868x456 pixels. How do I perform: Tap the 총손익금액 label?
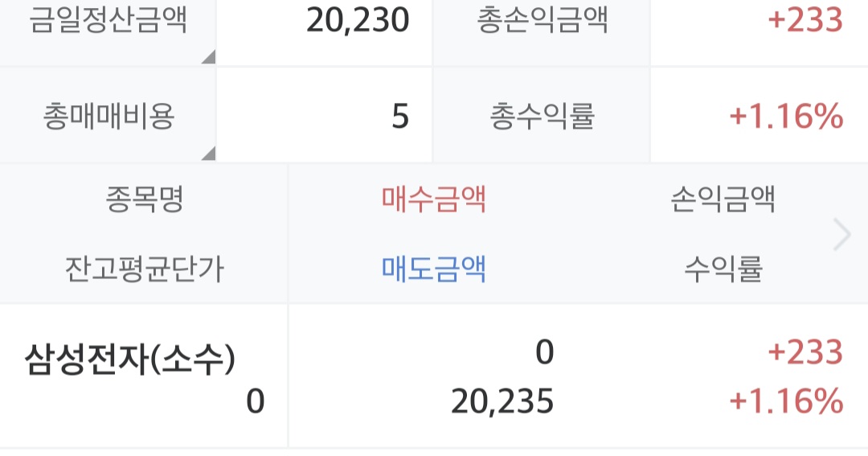click(542, 22)
